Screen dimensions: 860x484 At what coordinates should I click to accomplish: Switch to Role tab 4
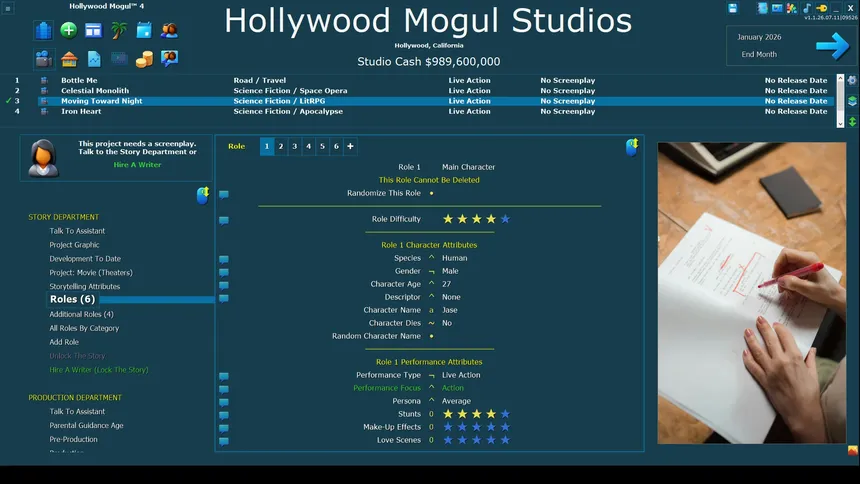(308, 147)
